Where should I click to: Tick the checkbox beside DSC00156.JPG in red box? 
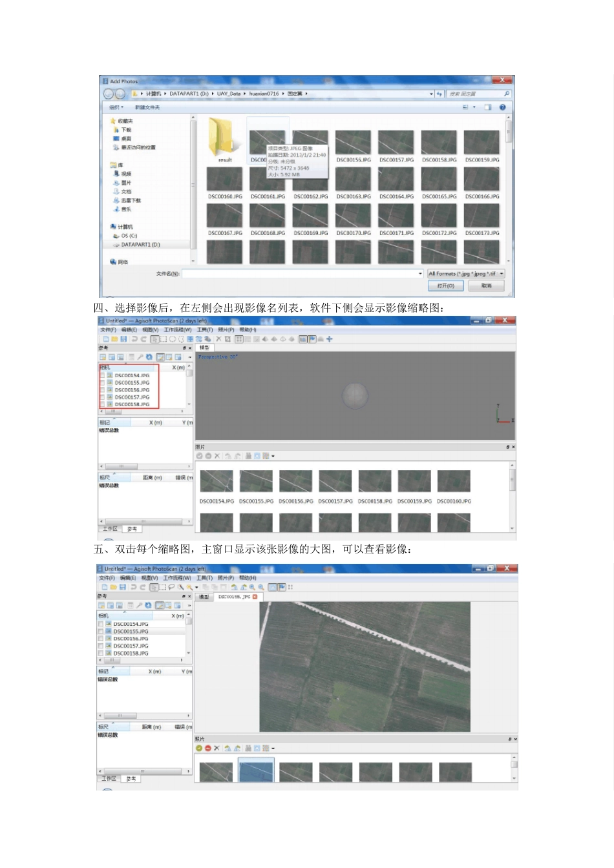click(102, 390)
